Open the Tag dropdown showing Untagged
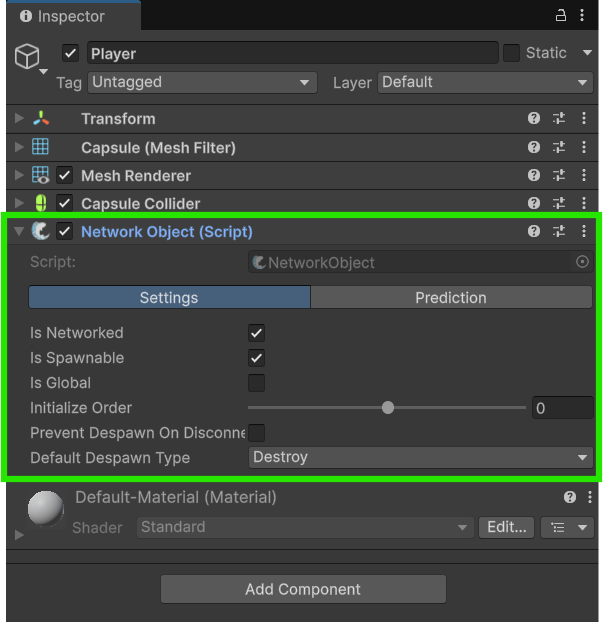This screenshot has height=622, width=603. tap(202, 83)
